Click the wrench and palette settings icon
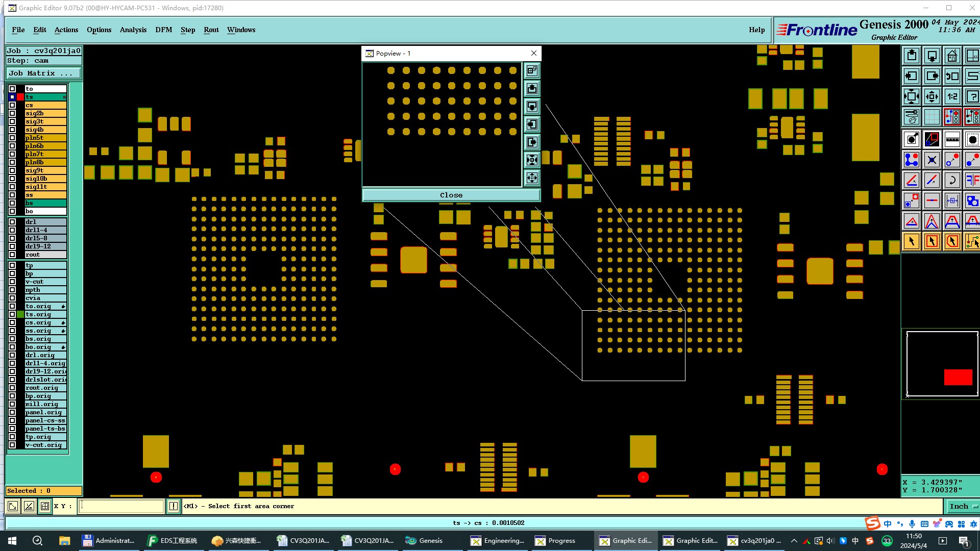The height and width of the screenshot is (551, 980). (x=912, y=117)
